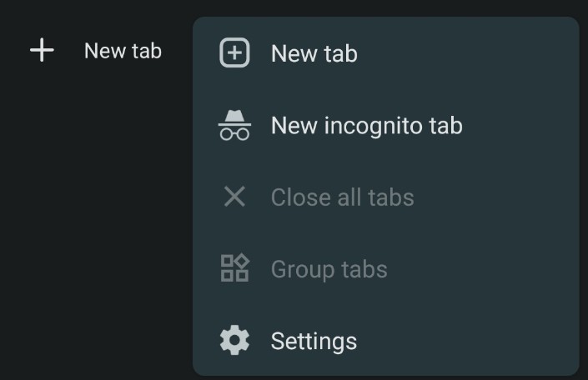
Task: Click the Group tabs shapes icon
Action: [234, 269]
